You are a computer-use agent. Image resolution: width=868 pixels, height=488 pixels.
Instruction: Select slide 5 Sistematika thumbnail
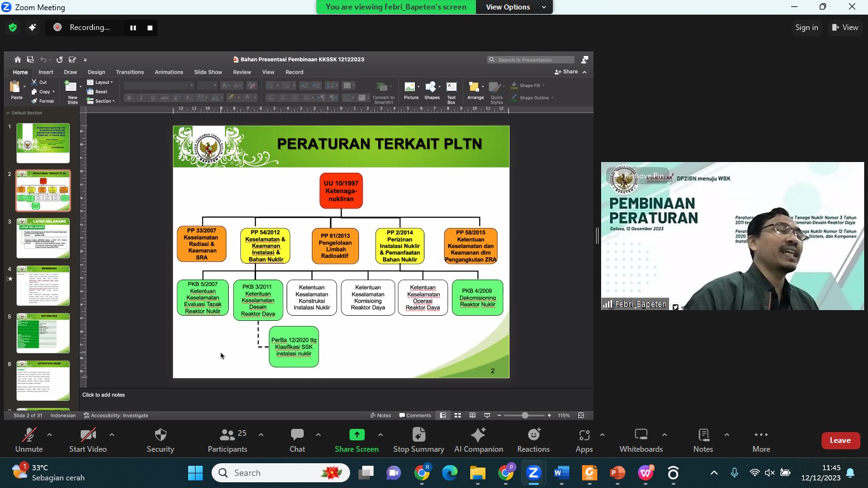(43, 333)
